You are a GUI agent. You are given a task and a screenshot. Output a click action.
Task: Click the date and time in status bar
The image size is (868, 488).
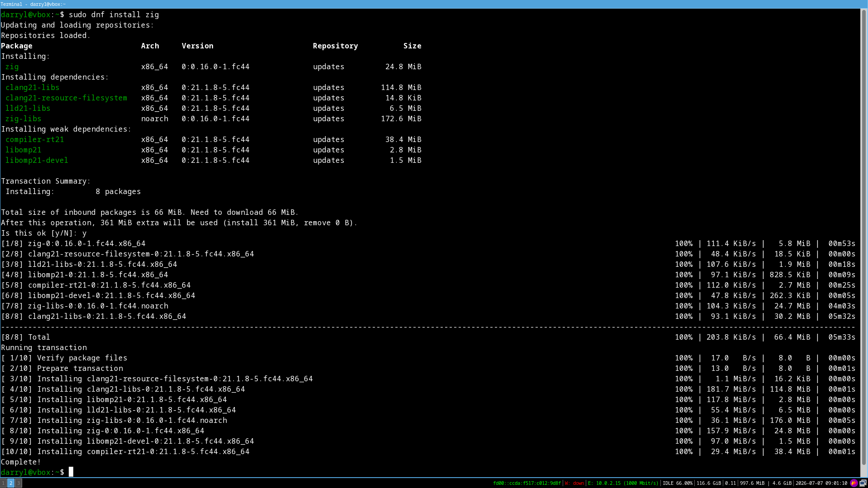coord(821,483)
